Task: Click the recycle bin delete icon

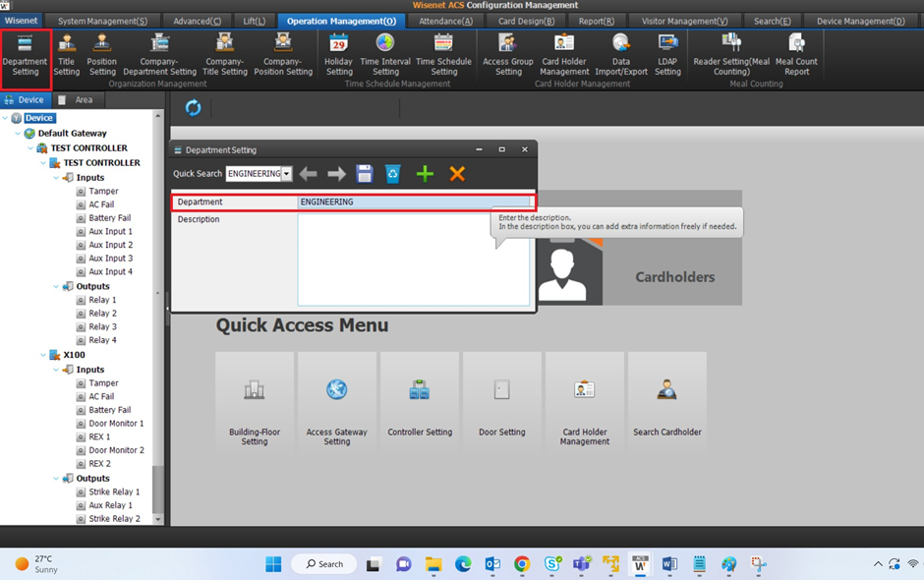Action: [392, 174]
